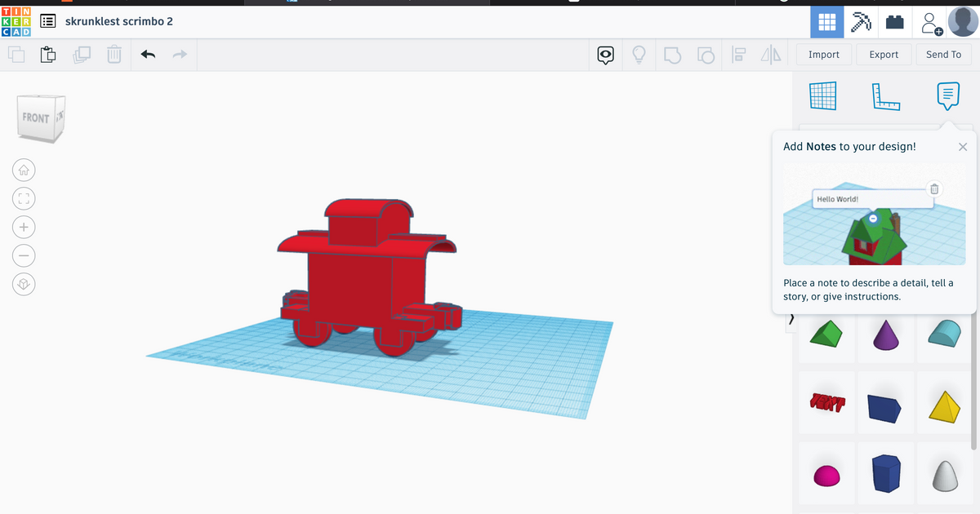This screenshot has width=980, height=514.
Task: Open the Notes tool in the toolbar
Action: click(x=947, y=95)
